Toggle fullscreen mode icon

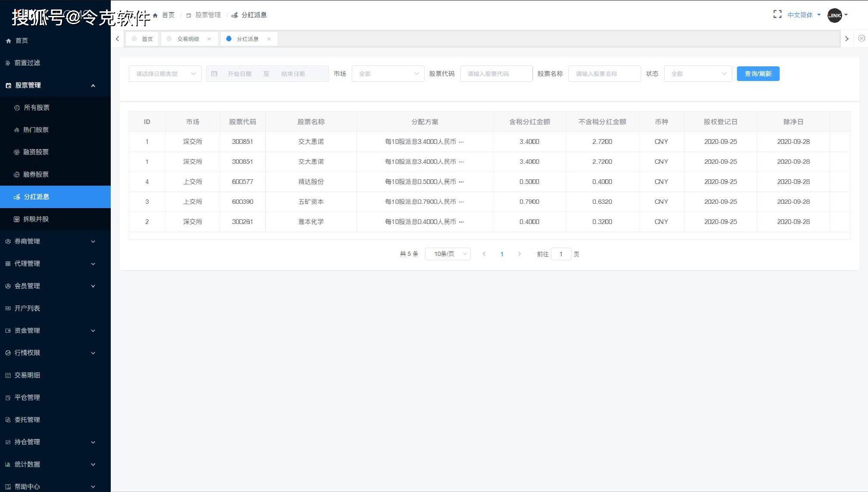(777, 15)
